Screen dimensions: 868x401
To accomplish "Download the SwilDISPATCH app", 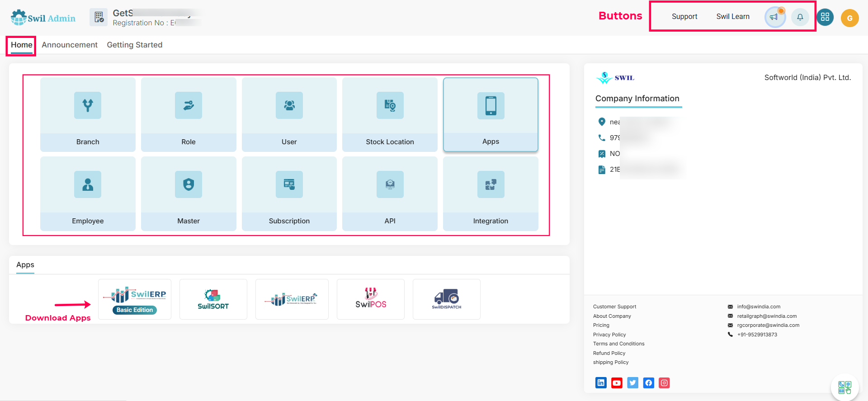I will pyautogui.click(x=447, y=299).
